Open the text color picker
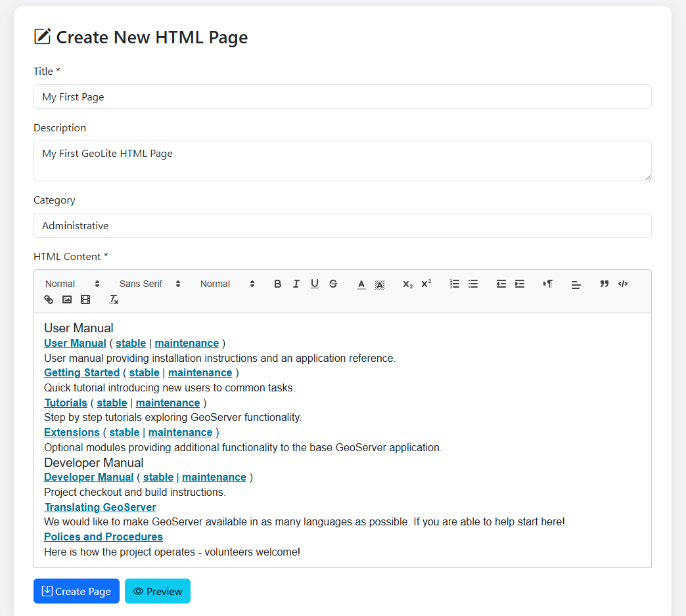This screenshot has height=616, width=686. pos(361,284)
